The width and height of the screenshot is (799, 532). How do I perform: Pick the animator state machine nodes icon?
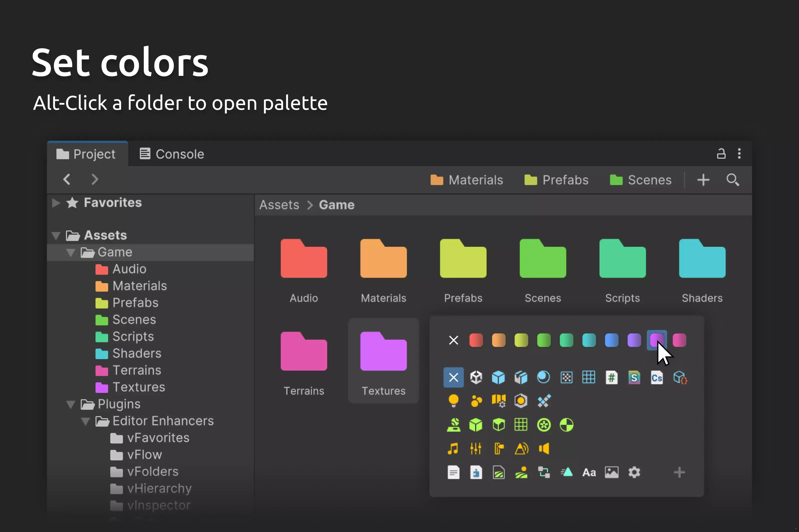(544, 472)
